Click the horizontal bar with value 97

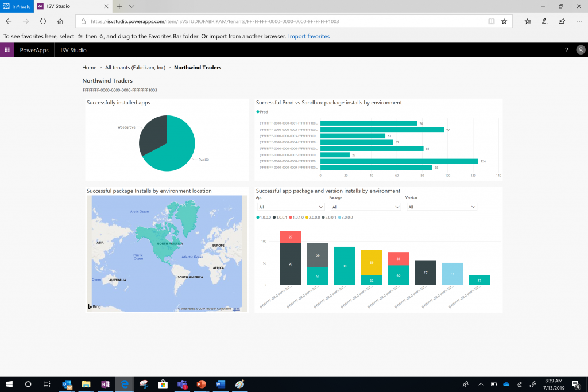382,130
